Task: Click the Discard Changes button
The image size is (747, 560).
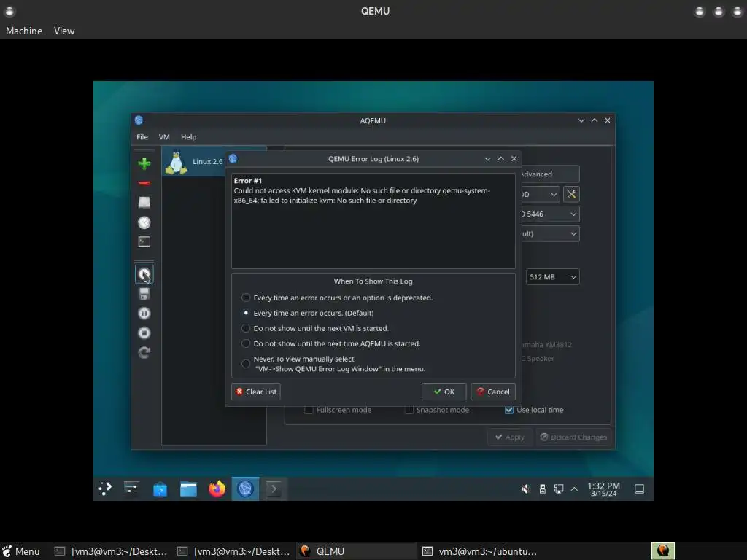Action: coord(573,437)
